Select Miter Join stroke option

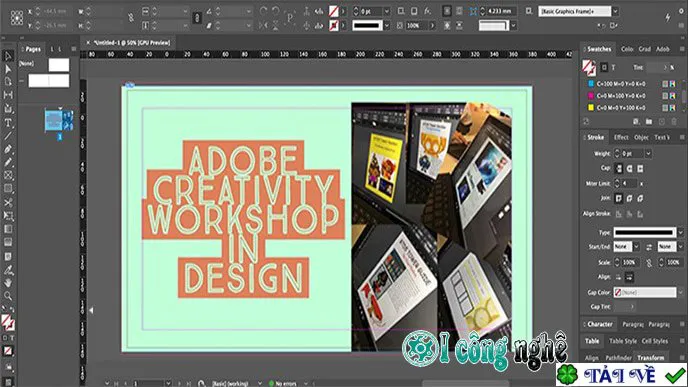click(x=619, y=198)
